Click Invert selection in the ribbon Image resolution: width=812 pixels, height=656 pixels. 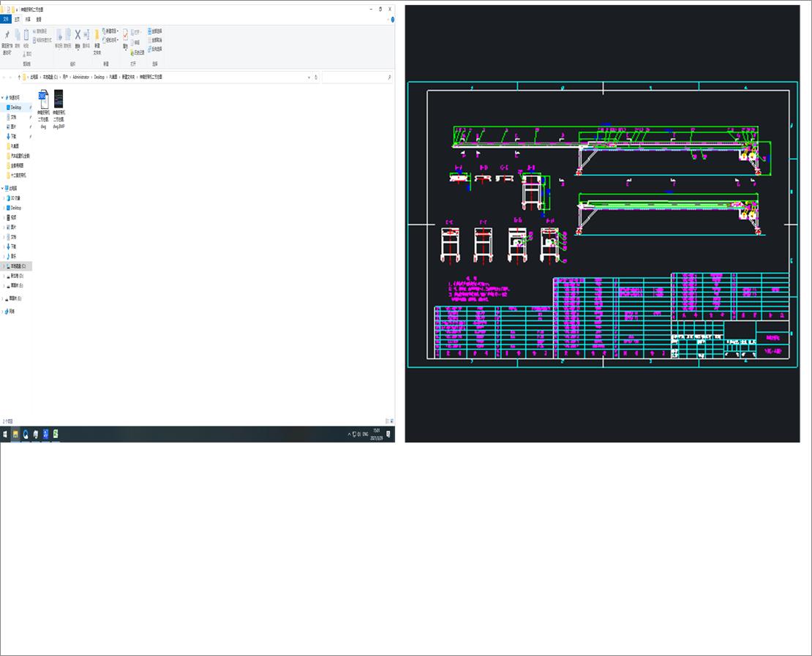(x=155, y=49)
